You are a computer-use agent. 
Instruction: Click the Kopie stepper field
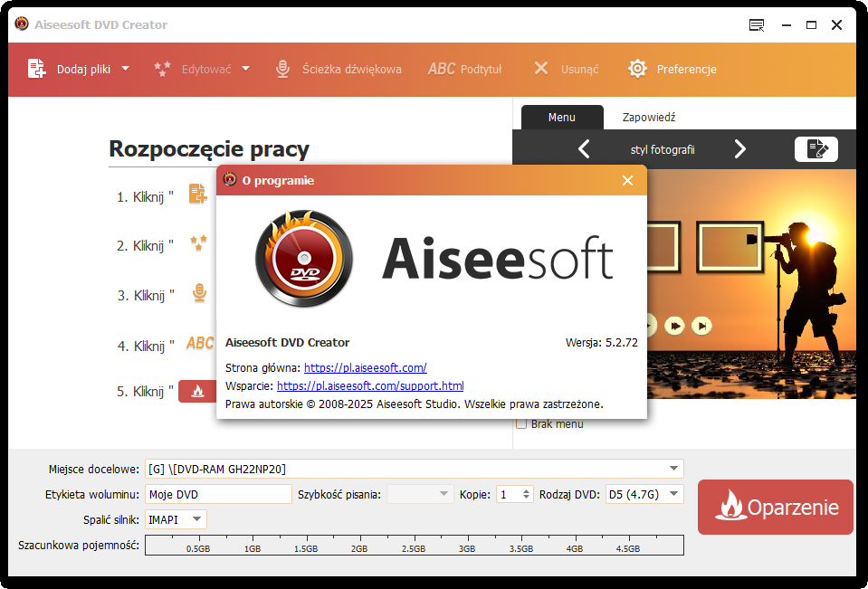(x=514, y=494)
